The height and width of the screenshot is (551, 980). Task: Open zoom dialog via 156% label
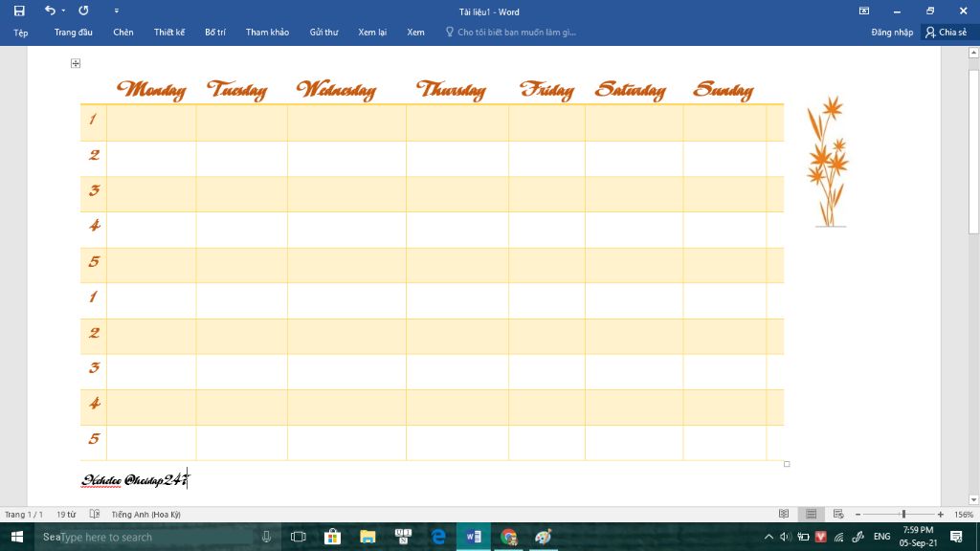pyautogui.click(x=963, y=515)
